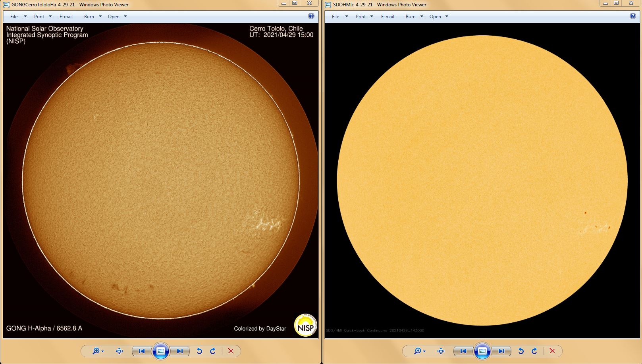Rotate clockwise in GONG viewer
Viewport: 642px width, 364px height.
click(x=213, y=351)
